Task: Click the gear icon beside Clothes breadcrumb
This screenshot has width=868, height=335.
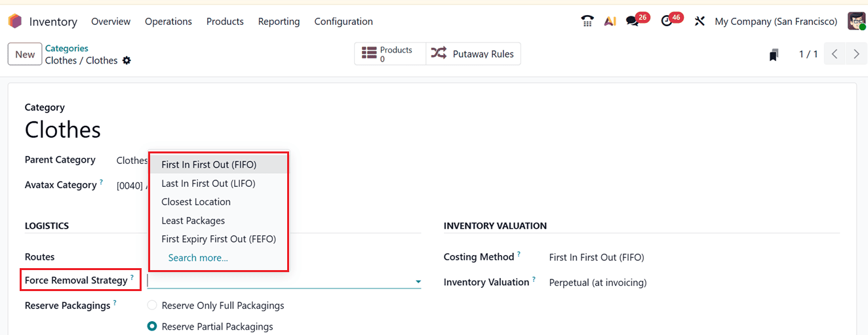Action: (x=127, y=60)
